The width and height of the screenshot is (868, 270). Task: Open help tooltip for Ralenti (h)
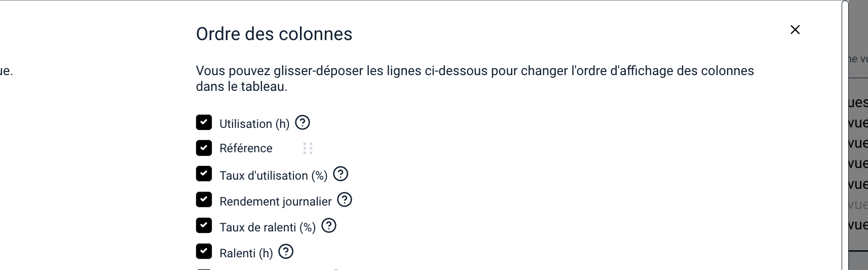click(286, 251)
